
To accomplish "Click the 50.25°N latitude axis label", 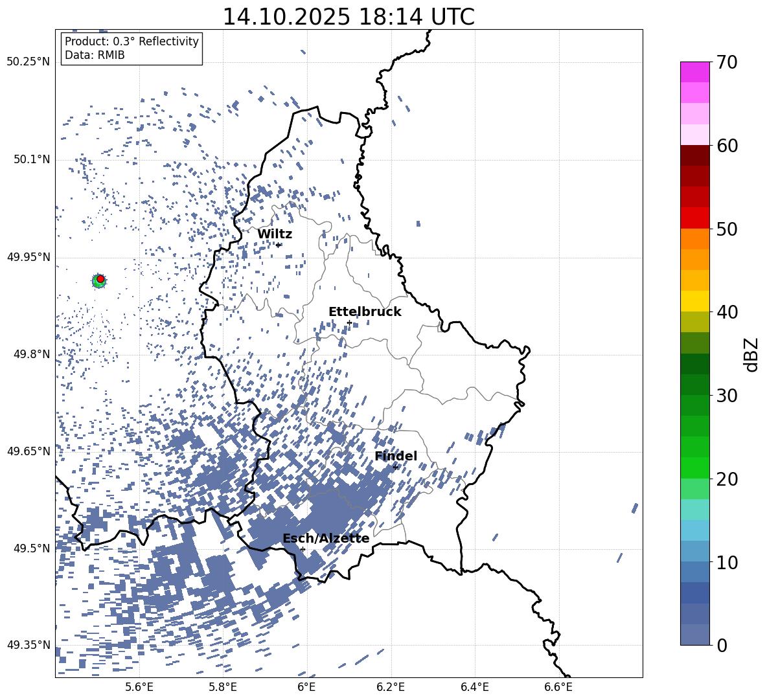I will coord(28,62).
